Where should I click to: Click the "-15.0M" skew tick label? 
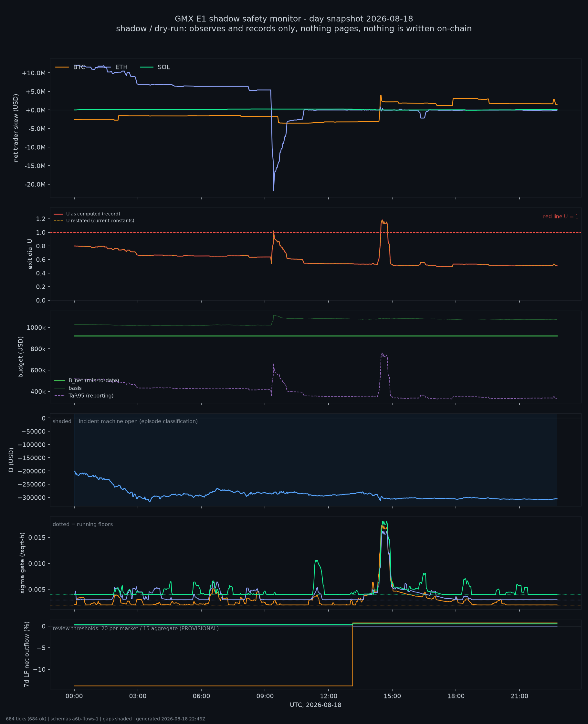coord(35,166)
